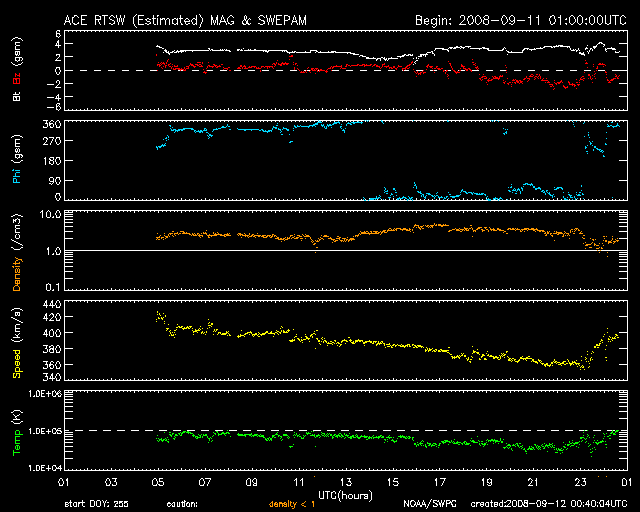The image size is (640, 512).
Task: Click the '-2' tick on the Bt Bz axis
Action: [54, 84]
